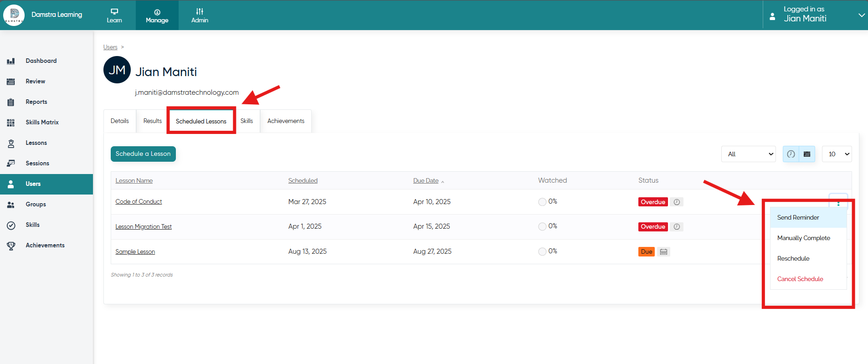Image resolution: width=868 pixels, height=364 pixels.
Task: Open Sessions from the sidebar
Action: (46, 164)
